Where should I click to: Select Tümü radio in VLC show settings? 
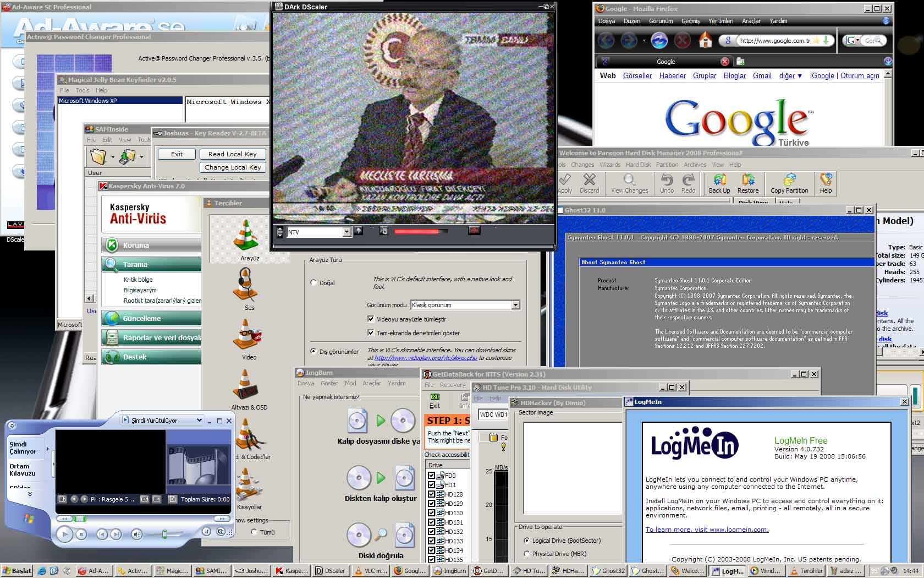click(254, 532)
